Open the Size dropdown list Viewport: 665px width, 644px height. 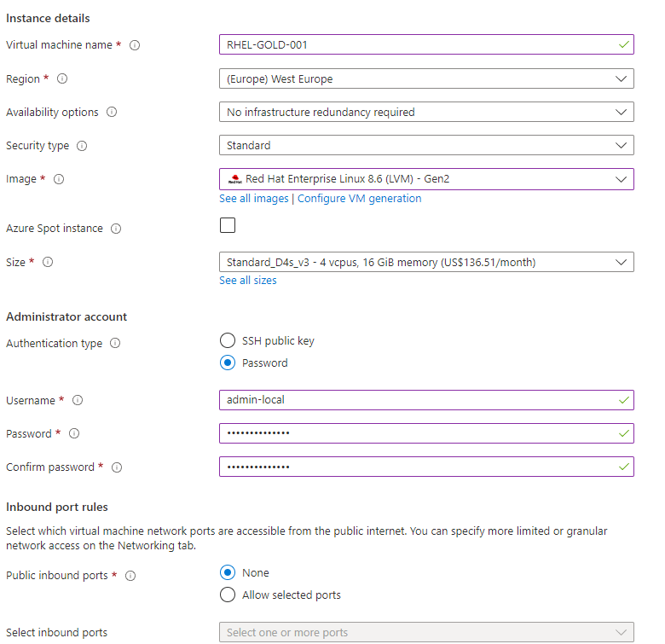point(426,262)
